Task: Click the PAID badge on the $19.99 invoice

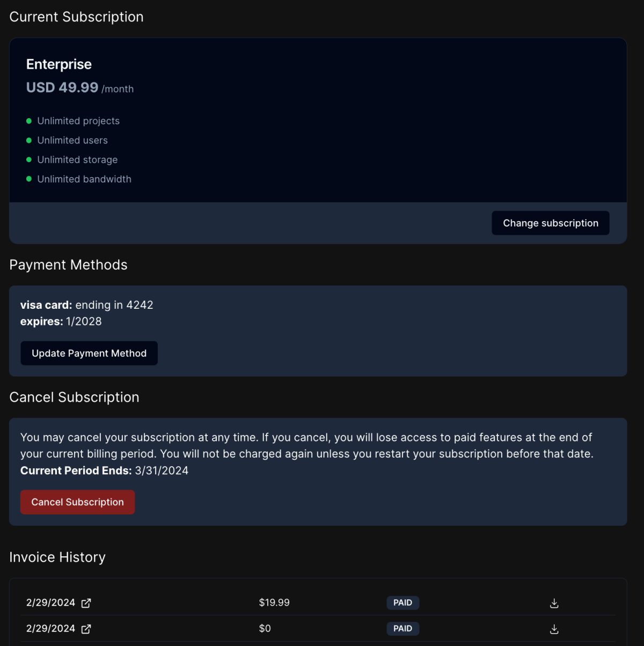Action: [402, 603]
